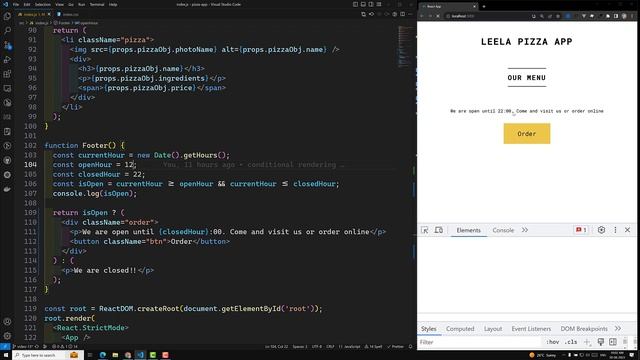
Task: Open DevTools three-dot customize menu
Action: pos(615,230)
